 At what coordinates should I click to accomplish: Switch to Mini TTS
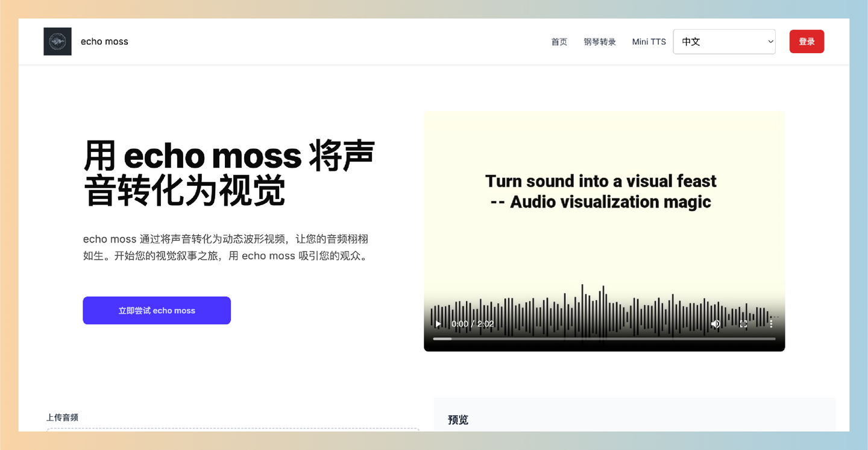[649, 42]
